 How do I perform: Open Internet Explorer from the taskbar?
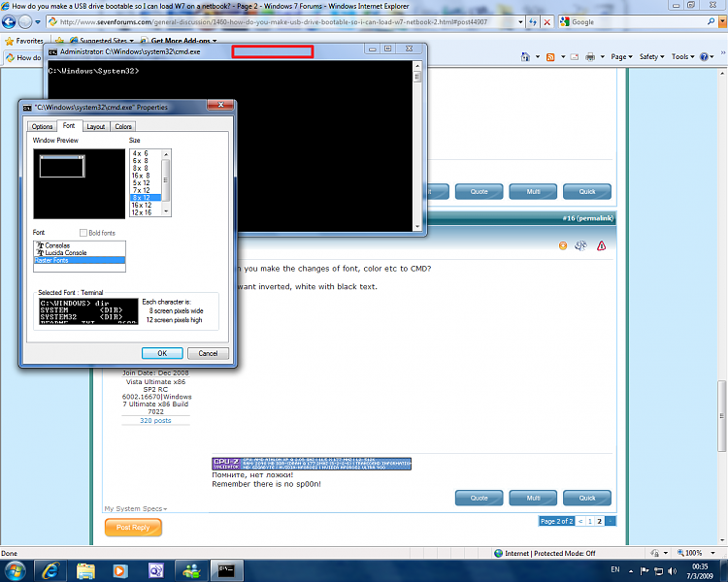pos(50,570)
